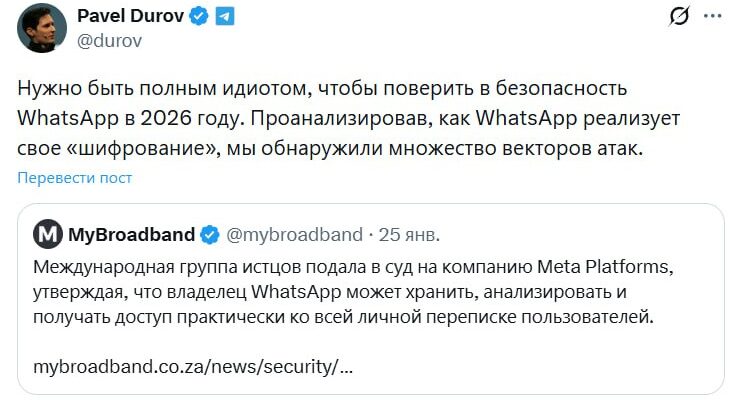Open the MyBroadband round logo avatar

click(48, 234)
